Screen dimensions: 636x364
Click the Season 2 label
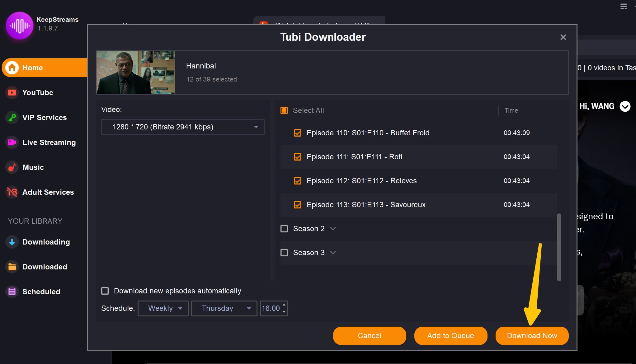[309, 229]
